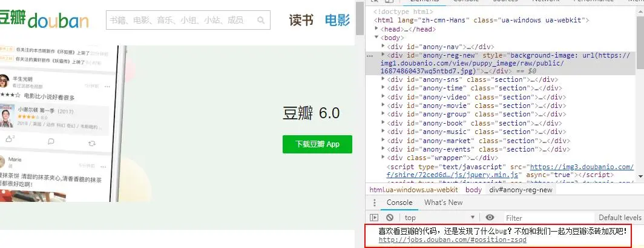Click the 电影比小说好看很多 review text

pyautogui.click(x=49, y=98)
